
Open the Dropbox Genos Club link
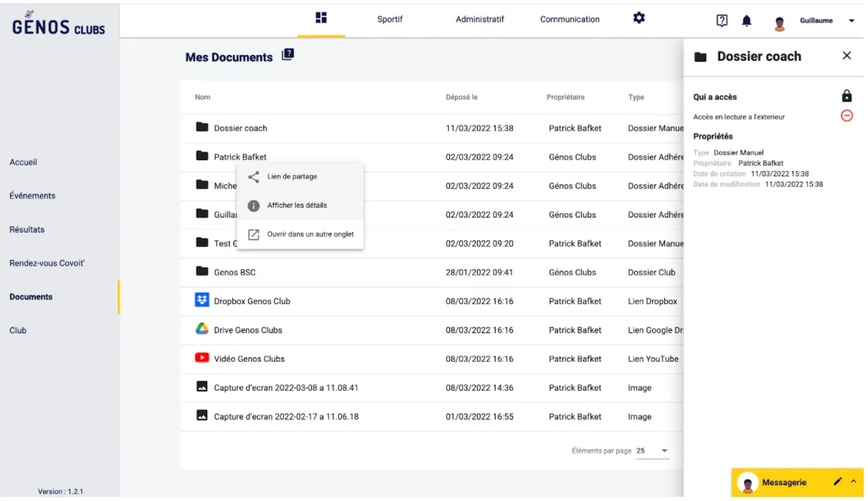coord(252,301)
